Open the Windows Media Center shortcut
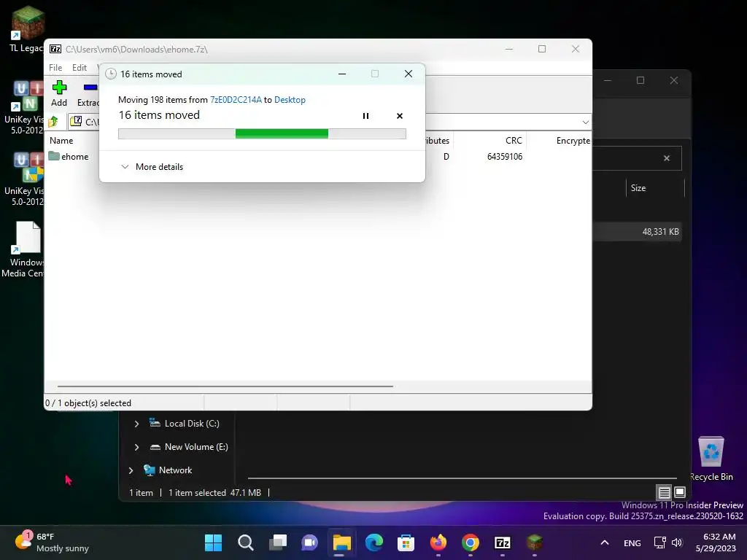Viewport: 747px width, 560px height. point(24,249)
